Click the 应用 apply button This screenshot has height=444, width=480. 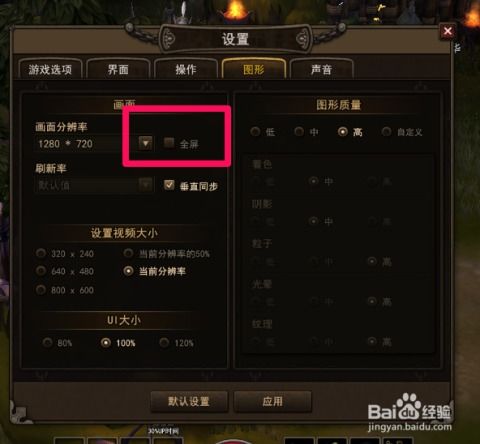273,401
